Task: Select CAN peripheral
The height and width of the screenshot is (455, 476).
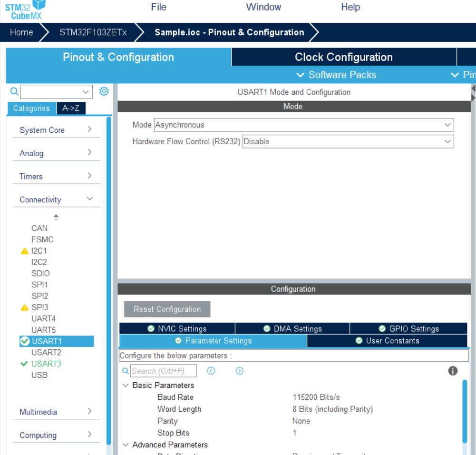Action: tap(39, 228)
